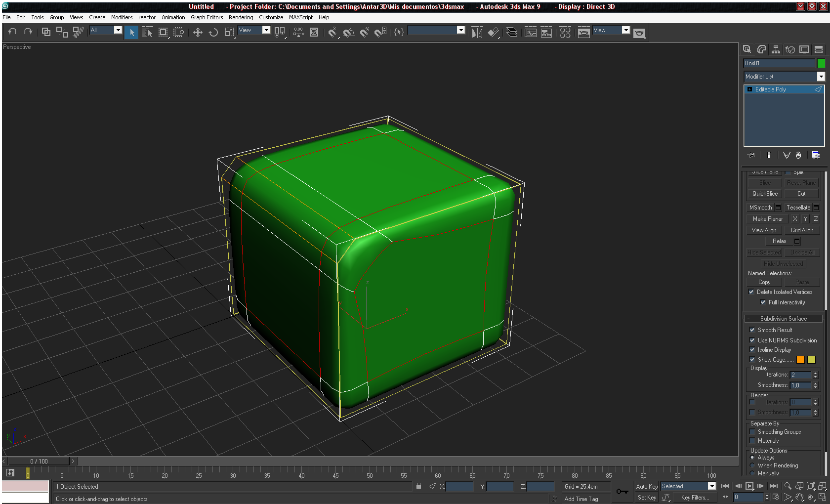Enable Separate By Smoothing Groups checkbox
Image resolution: width=830 pixels, height=504 pixels.
(752, 432)
